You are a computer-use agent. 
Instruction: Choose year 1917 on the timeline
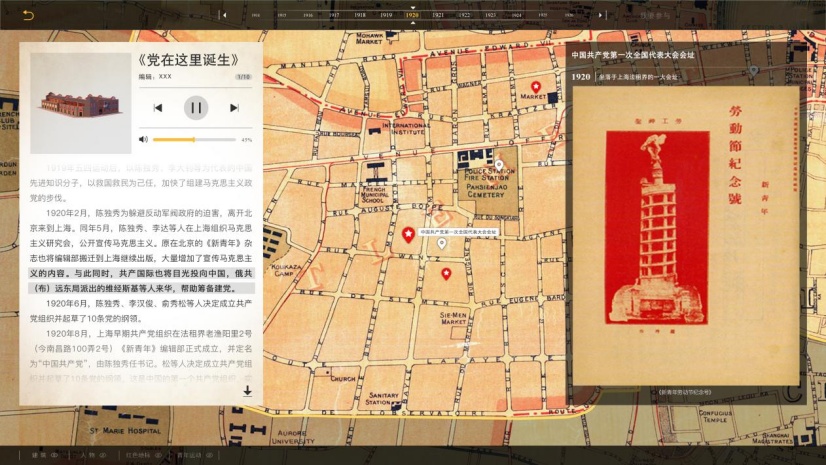point(334,15)
